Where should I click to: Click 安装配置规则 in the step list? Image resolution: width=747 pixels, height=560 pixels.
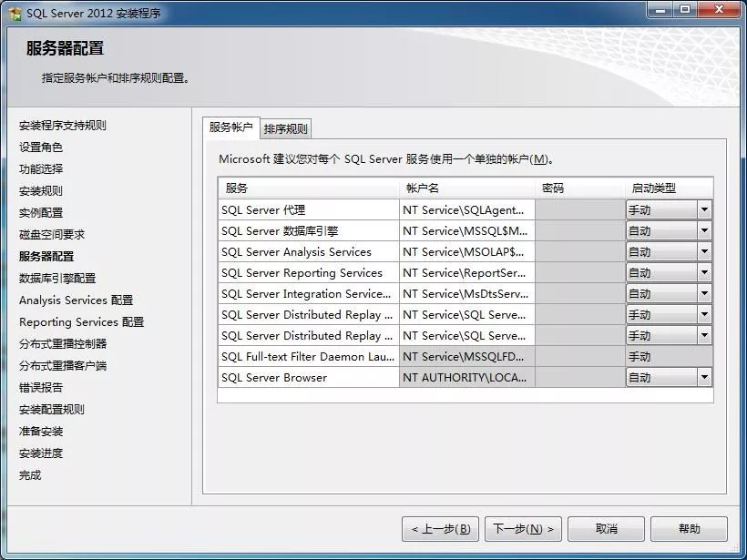tap(51, 410)
